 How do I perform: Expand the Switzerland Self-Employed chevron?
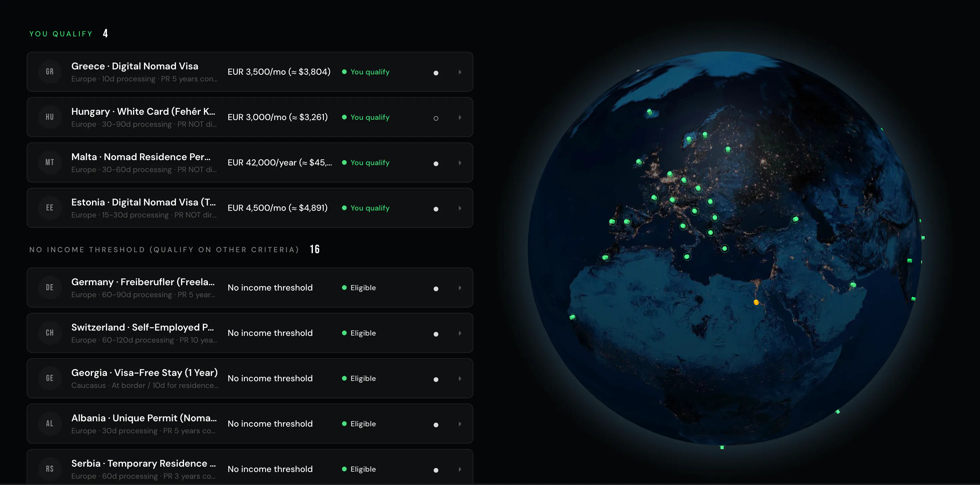click(460, 333)
